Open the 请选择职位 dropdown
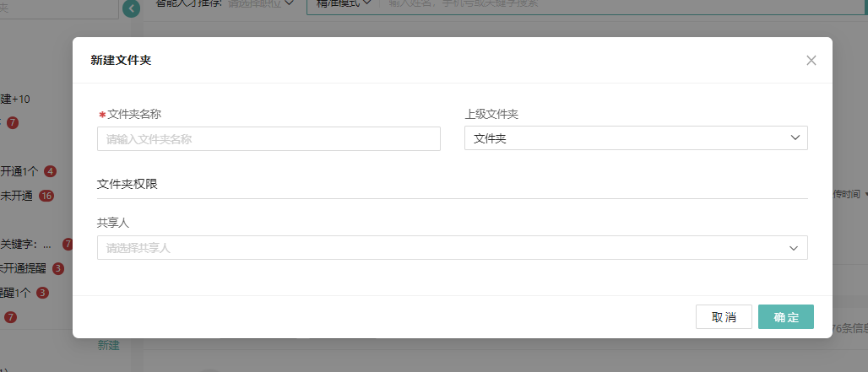The width and height of the screenshot is (868, 372). 262,3
